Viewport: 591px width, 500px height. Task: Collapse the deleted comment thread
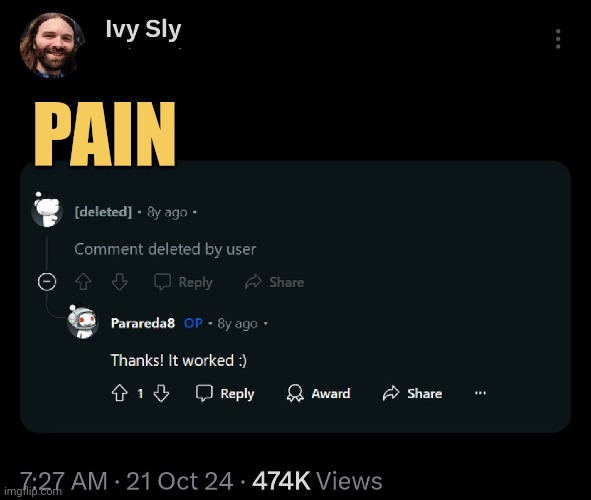coord(47,282)
